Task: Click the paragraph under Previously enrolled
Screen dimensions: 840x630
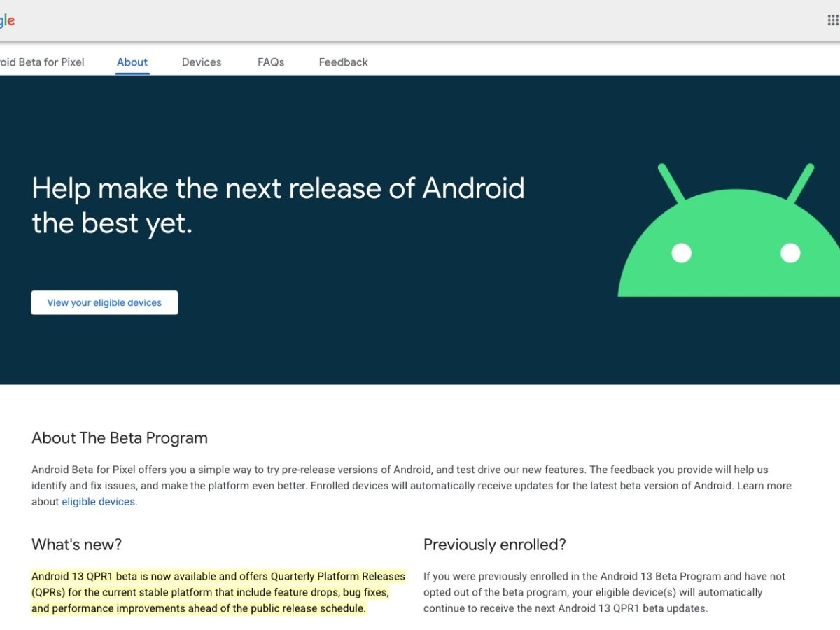Action: pyautogui.click(x=604, y=592)
